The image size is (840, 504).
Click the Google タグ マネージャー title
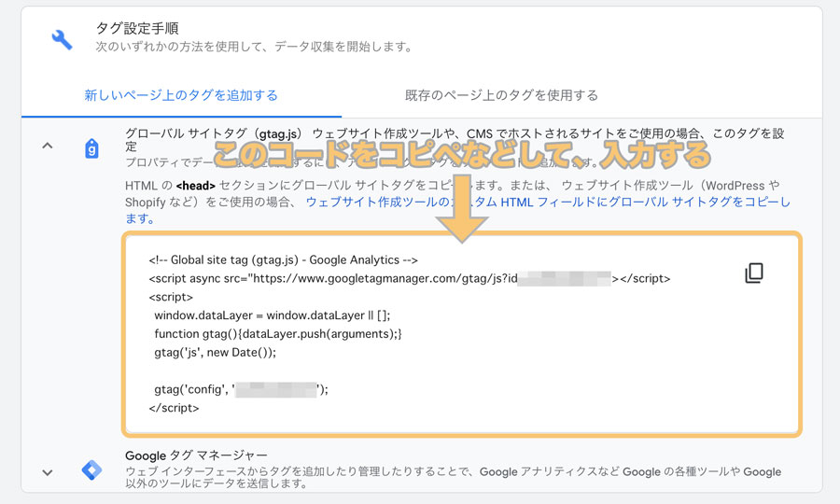tap(196, 455)
